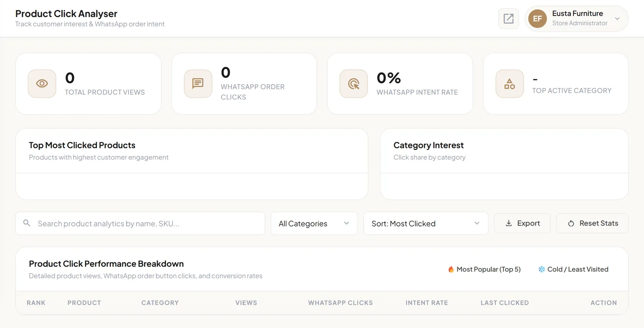Expand the Eusta Furniture account menu chevron

[x=617, y=19]
